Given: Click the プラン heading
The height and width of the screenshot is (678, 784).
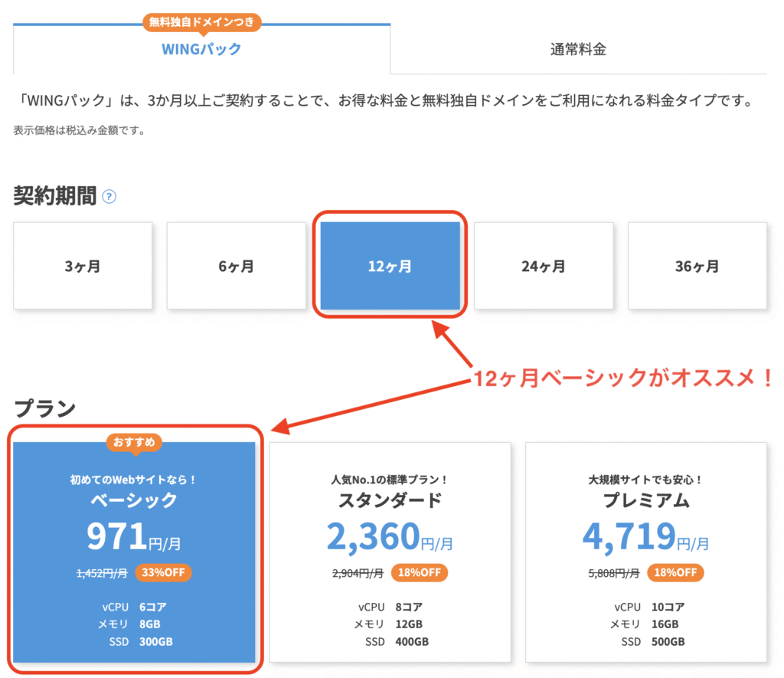Looking at the screenshot, I should pos(45,408).
